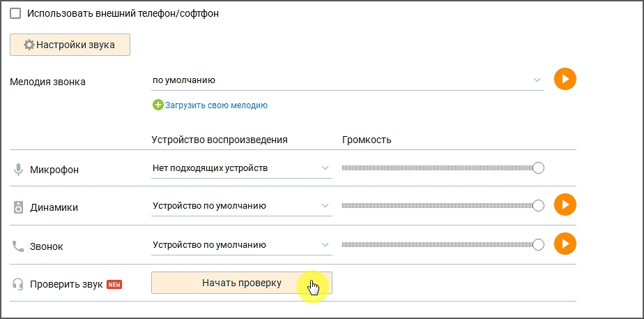Click the Устройство воспроизведения column header
This screenshot has width=644, height=319.
pos(220,140)
